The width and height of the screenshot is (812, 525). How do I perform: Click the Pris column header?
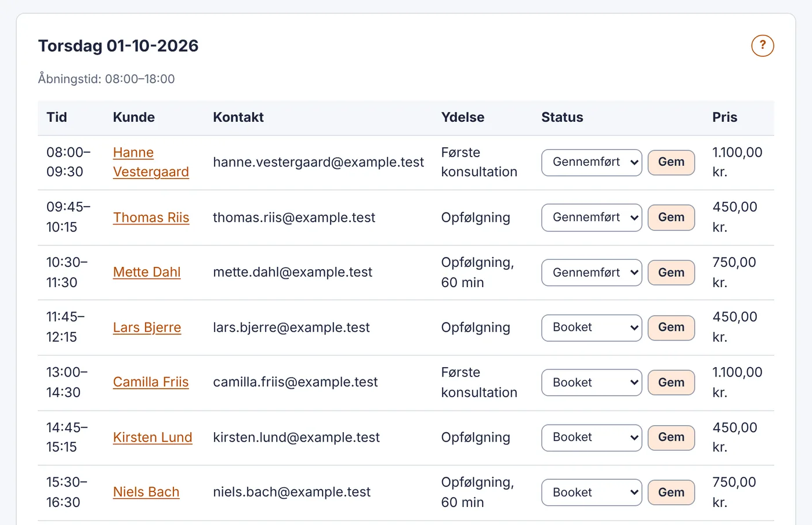point(725,117)
